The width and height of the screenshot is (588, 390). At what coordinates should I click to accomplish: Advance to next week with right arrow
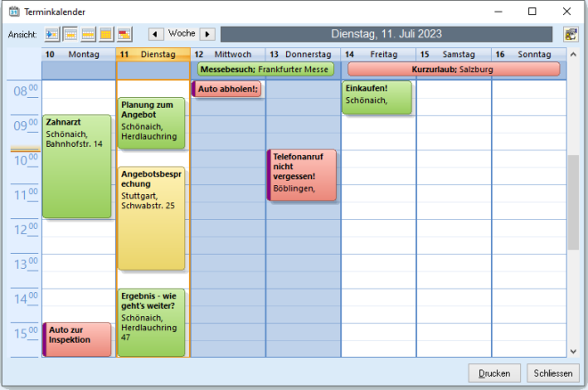point(208,34)
